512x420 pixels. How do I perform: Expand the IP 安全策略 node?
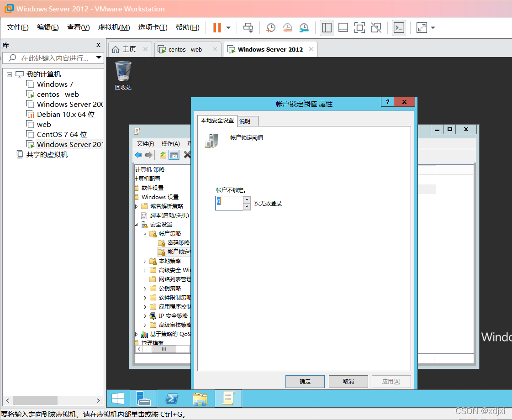(x=145, y=316)
